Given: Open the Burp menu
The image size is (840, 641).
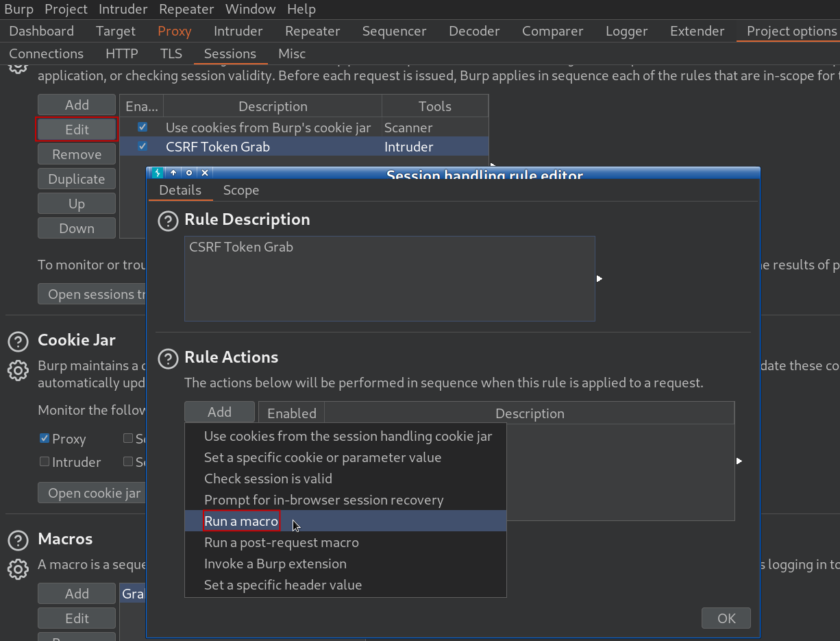Looking at the screenshot, I should click(18, 10).
